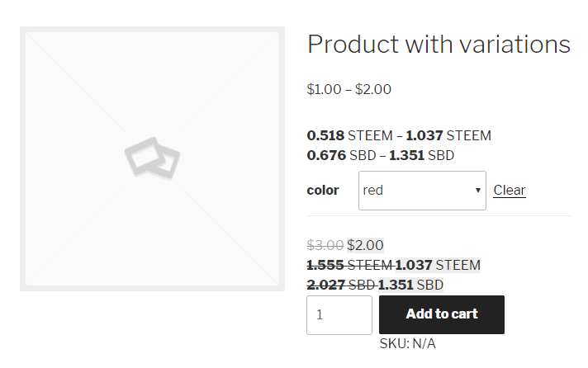Click the "Product with variations" title
Viewport: 588px width, 368px height.
[439, 45]
